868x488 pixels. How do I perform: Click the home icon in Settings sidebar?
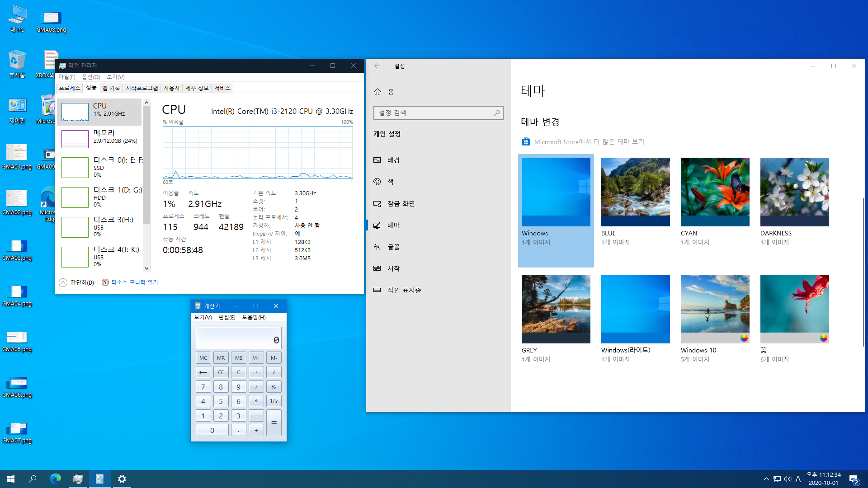tap(377, 92)
